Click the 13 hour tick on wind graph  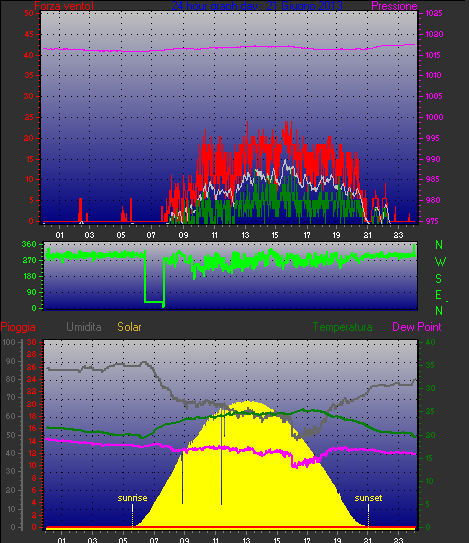click(245, 235)
